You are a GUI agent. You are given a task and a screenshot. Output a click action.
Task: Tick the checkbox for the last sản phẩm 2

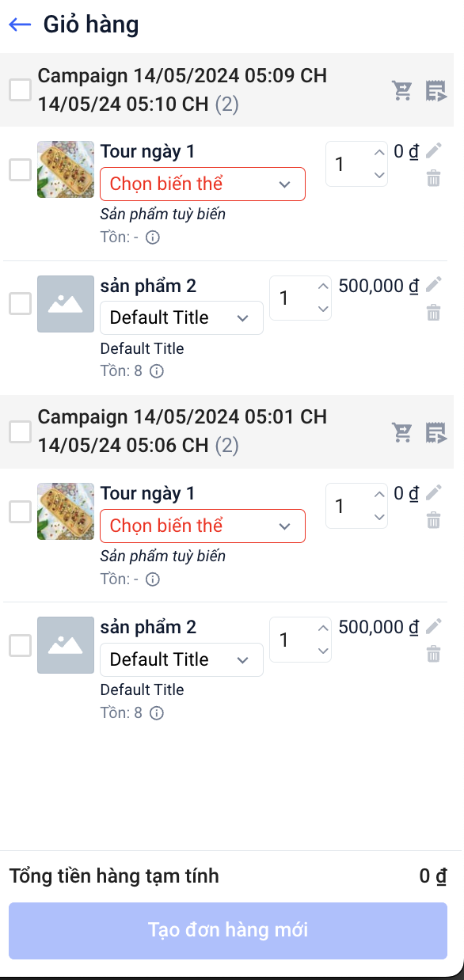tap(20, 645)
